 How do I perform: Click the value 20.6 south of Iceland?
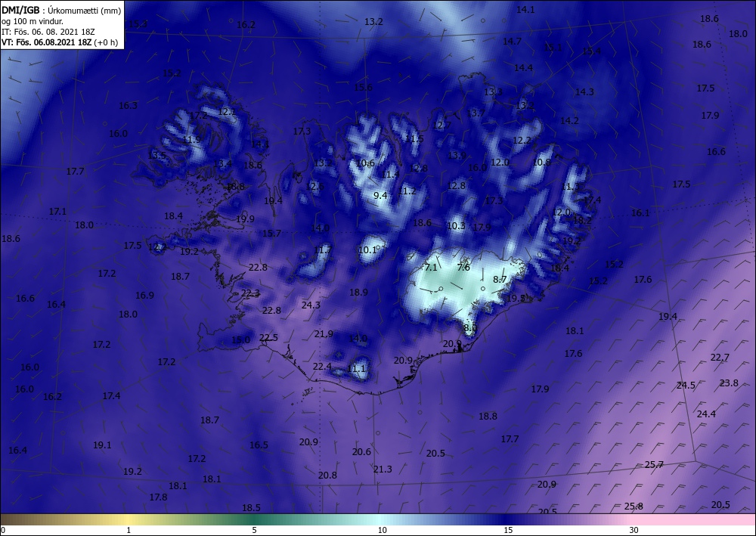(361, 451)
